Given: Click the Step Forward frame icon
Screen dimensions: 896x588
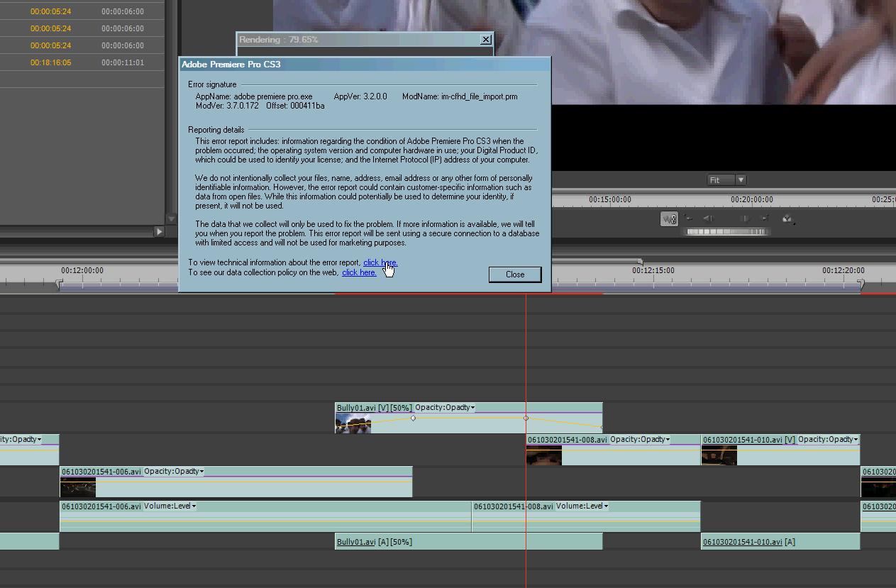Looking at the screenshot, I should click(745, 218).
